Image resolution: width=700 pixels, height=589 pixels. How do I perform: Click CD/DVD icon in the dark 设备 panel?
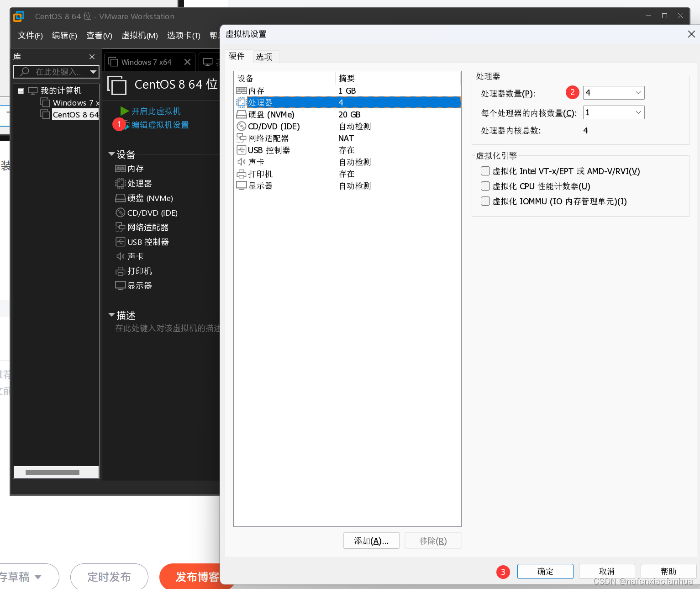121,212
